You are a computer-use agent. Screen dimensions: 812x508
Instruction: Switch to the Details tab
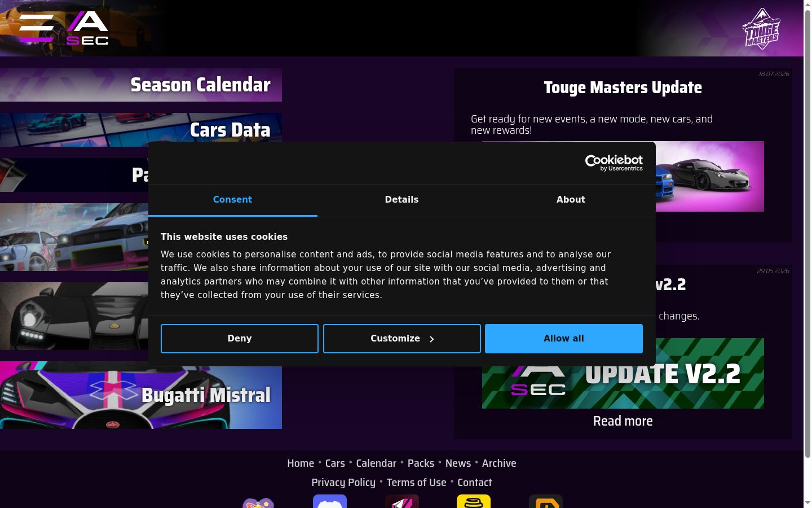pos(401,200)
